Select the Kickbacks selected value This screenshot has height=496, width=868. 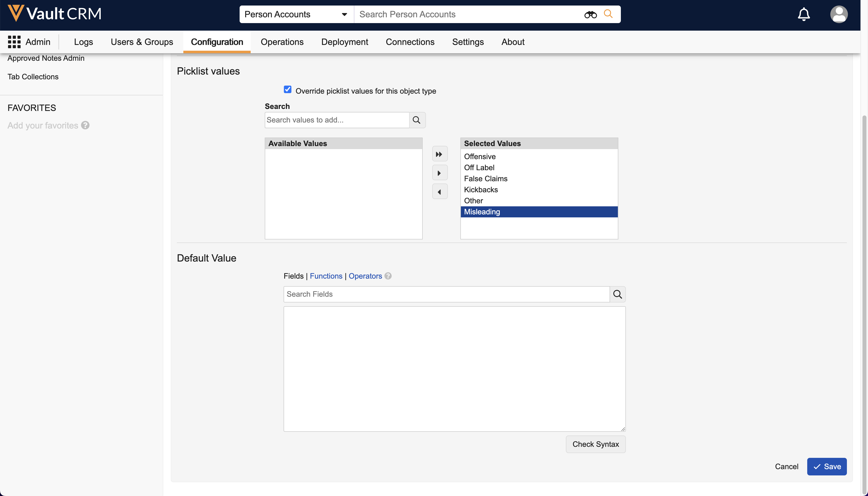click(480, 190)
